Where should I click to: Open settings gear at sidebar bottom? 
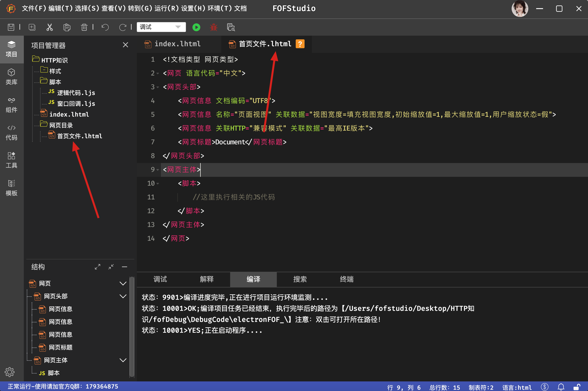[x=10, y=372]
